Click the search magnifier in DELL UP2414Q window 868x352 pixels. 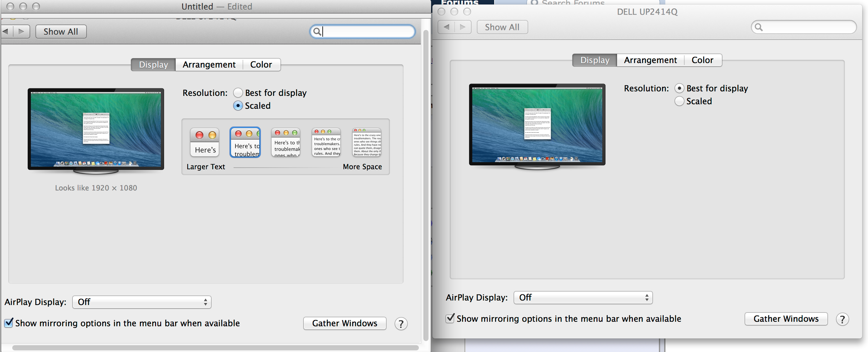click(x=759, y=27)
